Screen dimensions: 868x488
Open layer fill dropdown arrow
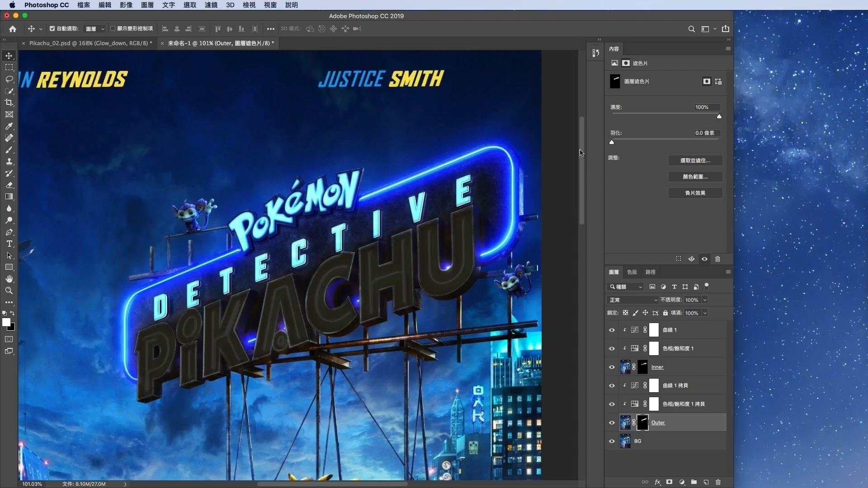point(705,313)
